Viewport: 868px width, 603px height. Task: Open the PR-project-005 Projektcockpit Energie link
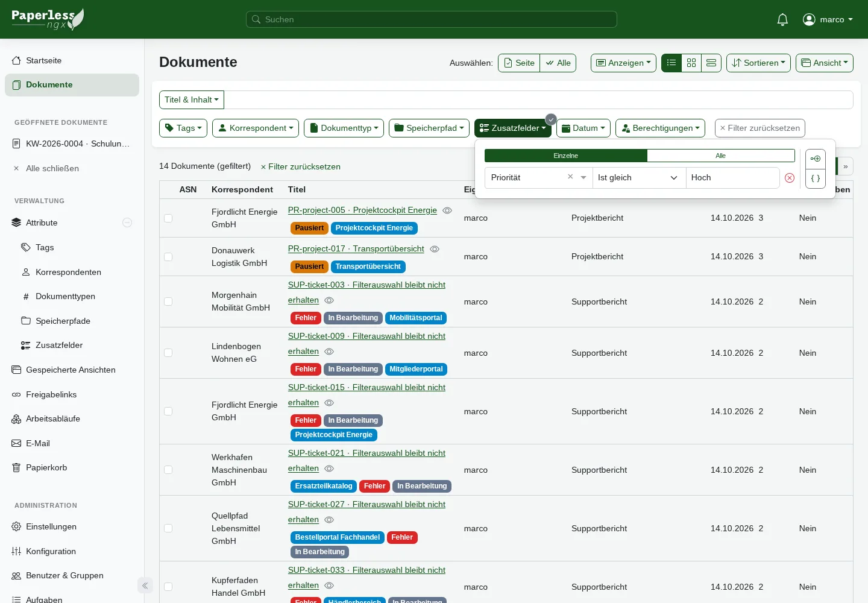point(362,210)
